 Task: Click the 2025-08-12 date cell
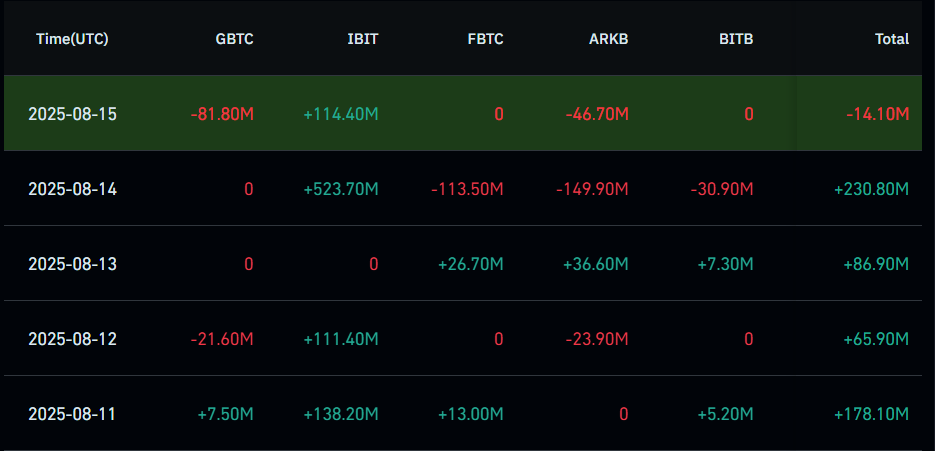coord(73,339)
